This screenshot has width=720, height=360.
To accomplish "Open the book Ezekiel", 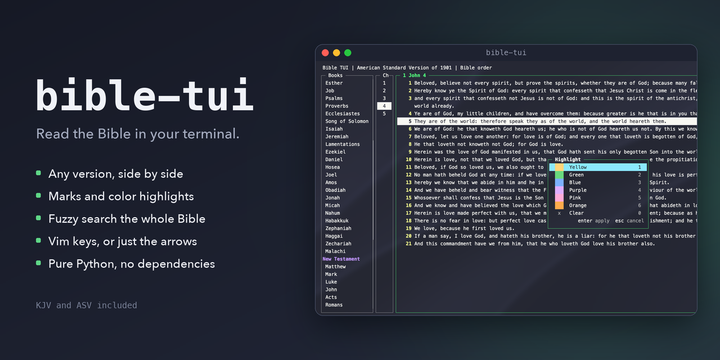I will pos(335,152).
